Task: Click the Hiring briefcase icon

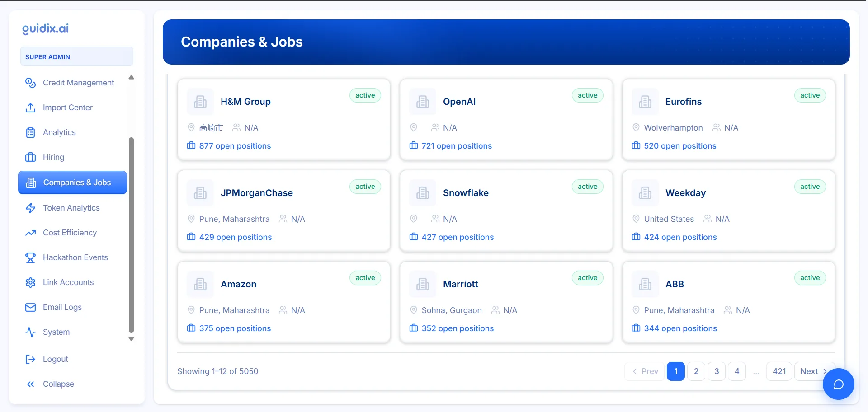Action: pyautogui.click(x=30, y=157)
